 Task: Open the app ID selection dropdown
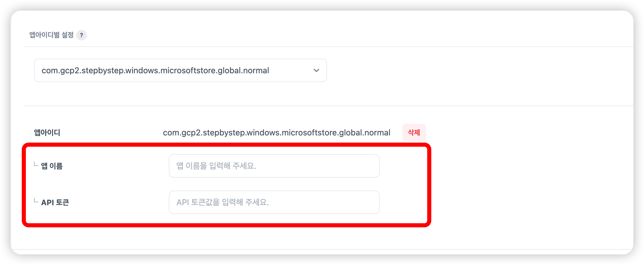(x=180, y=70)
